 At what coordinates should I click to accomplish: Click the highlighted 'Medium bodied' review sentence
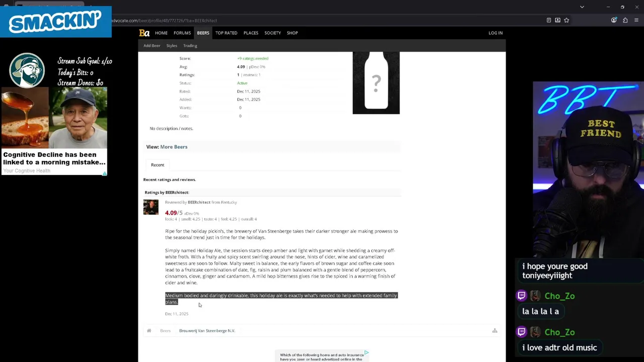pos(281,299)
